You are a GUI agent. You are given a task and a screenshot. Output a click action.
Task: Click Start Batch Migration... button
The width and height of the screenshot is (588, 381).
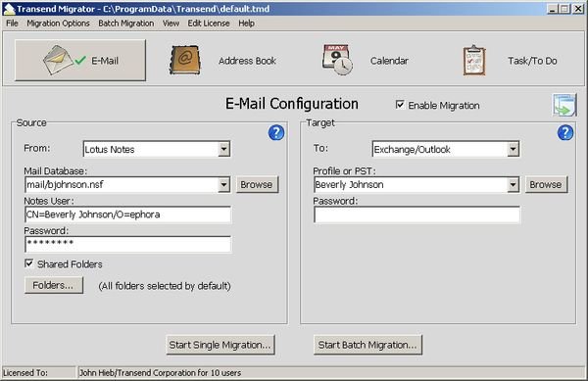[367, 345]
